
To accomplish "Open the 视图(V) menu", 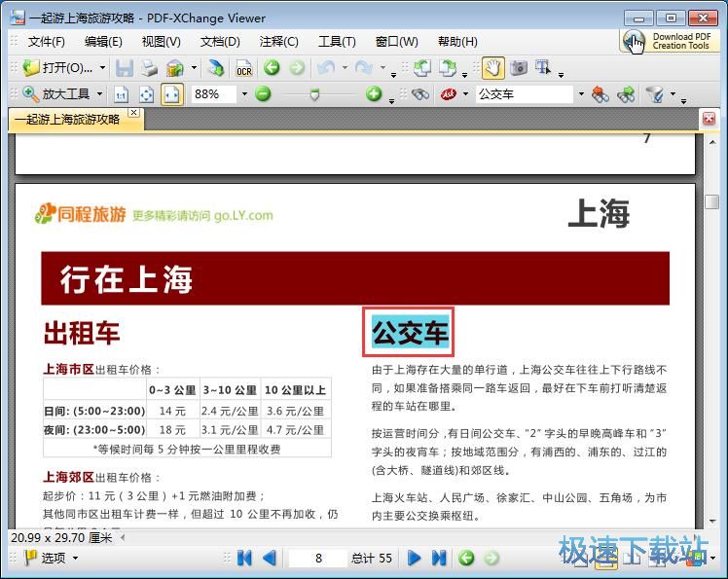I will [x=162, y=42].
